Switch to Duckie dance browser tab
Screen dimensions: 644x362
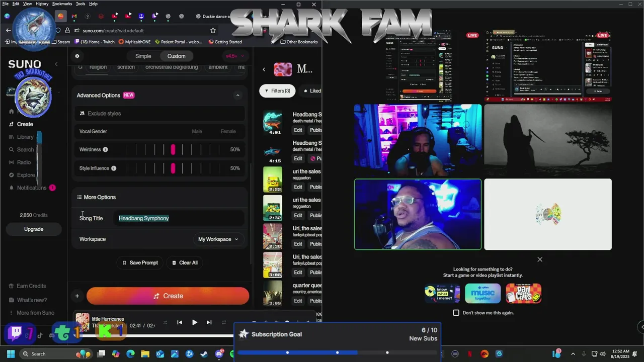(x=214, y=16)
